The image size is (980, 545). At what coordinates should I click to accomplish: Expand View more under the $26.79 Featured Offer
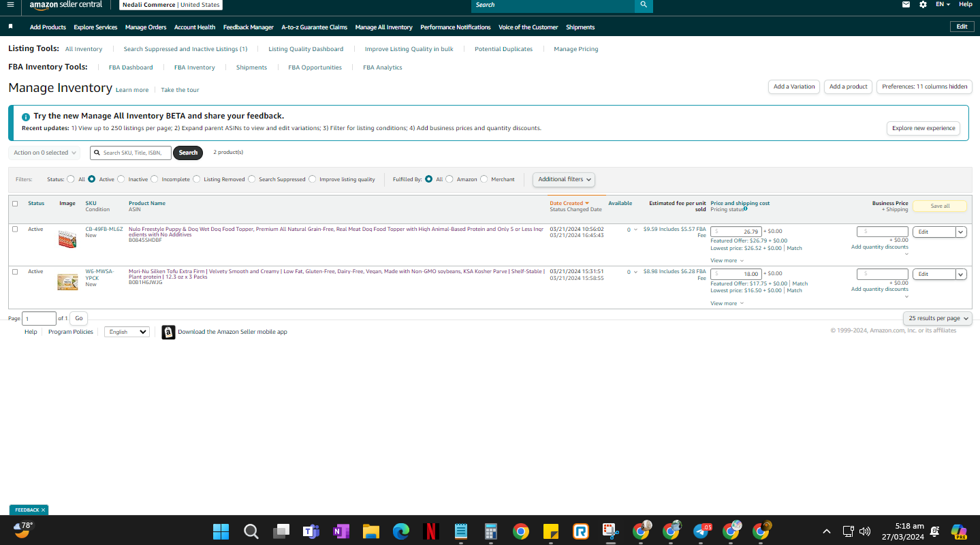(727, 260)
